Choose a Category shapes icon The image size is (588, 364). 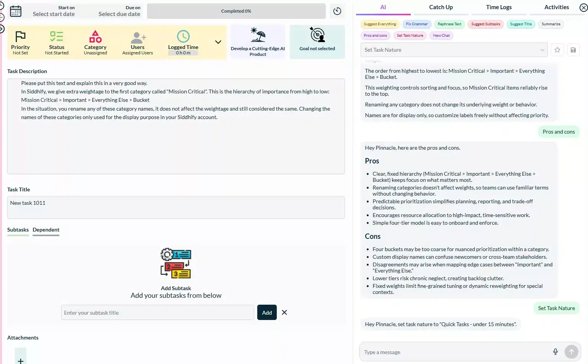point(95,37)
